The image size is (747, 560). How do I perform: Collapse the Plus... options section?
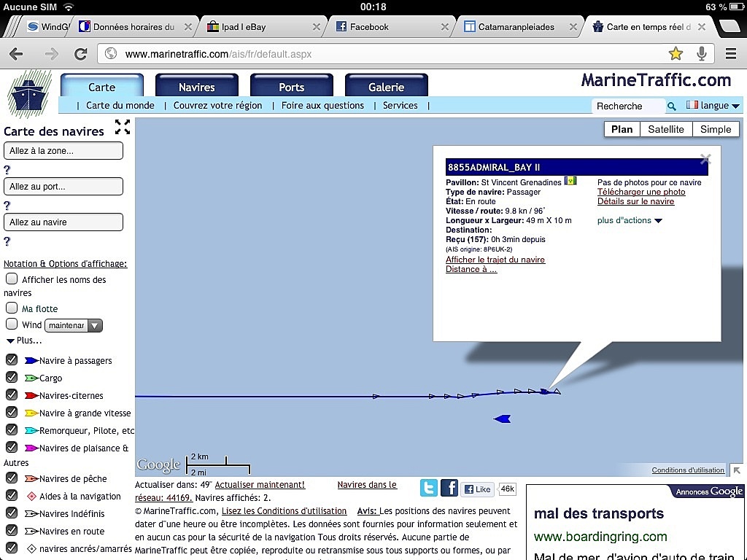pyautogui.click(x=24, y=341)
